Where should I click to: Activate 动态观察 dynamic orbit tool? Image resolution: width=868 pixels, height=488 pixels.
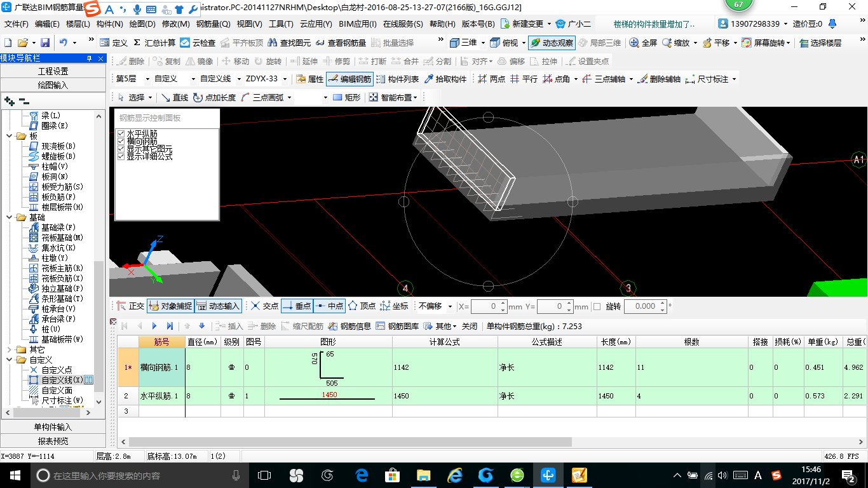pos(552,43)
